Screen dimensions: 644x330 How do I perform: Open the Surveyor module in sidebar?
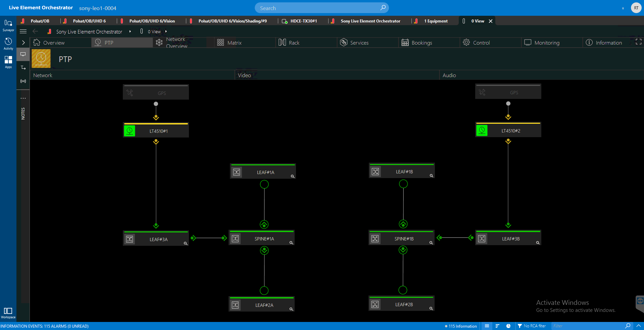(x=8, y=25)
